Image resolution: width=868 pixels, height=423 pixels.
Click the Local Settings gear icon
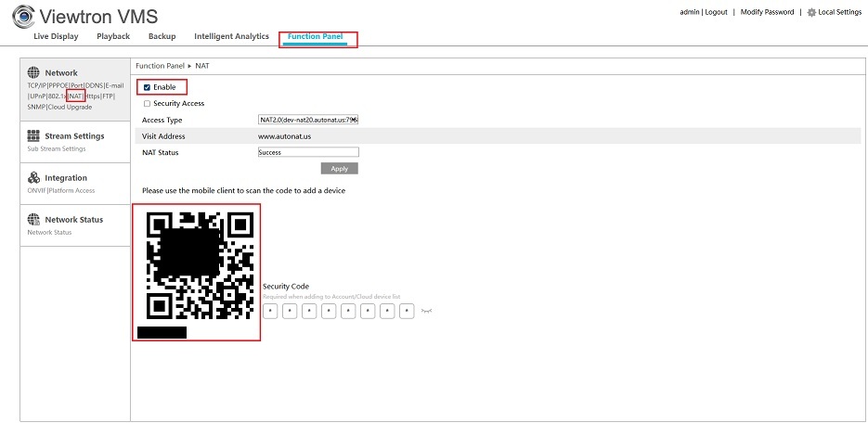(811, 12)
